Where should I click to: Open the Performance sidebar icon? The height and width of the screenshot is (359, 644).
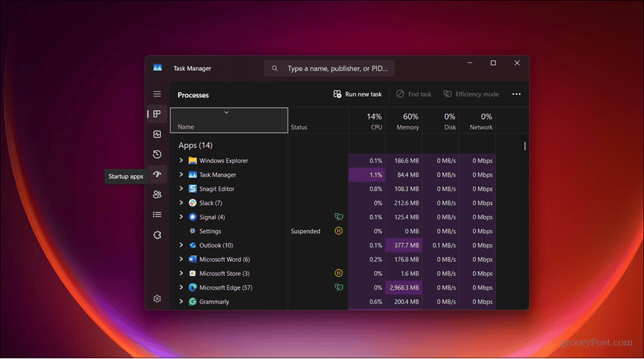click(157, 134)
